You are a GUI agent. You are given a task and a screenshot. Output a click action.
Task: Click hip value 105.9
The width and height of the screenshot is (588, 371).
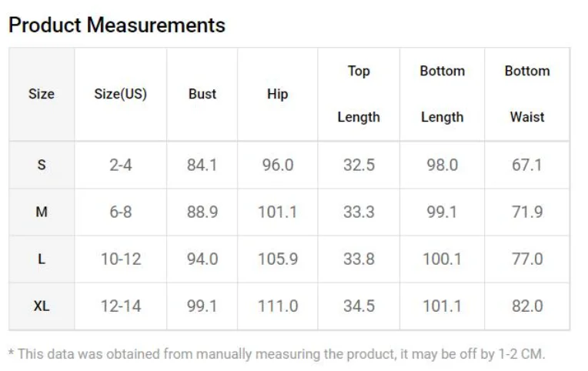[278, 259]
